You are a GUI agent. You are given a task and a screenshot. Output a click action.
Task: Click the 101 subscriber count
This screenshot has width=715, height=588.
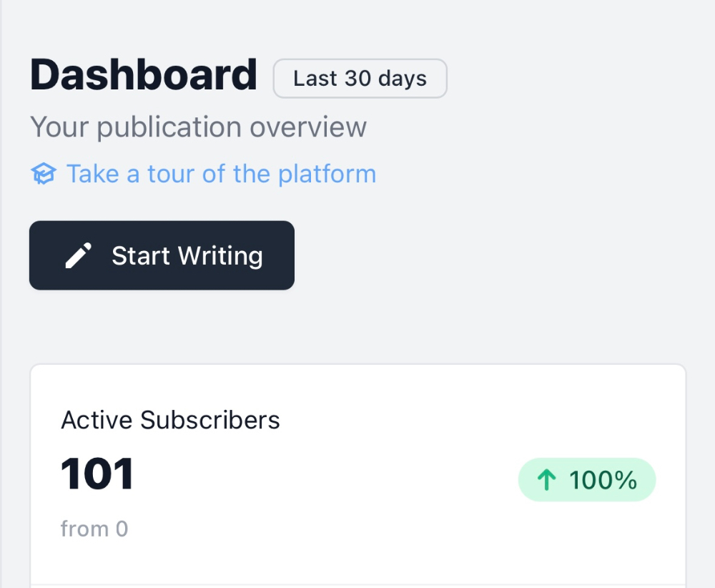point(97,474)
